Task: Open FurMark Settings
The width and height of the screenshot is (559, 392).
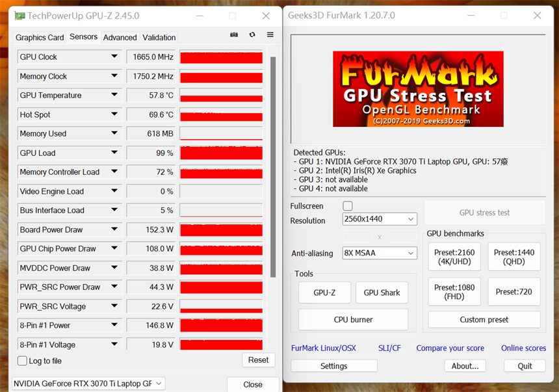Action: (x=334, y=366)
